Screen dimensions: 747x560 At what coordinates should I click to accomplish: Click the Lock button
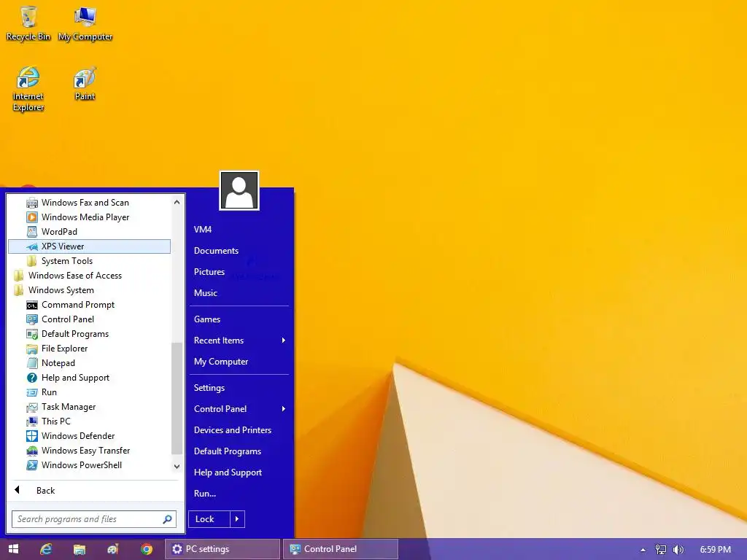209,519
